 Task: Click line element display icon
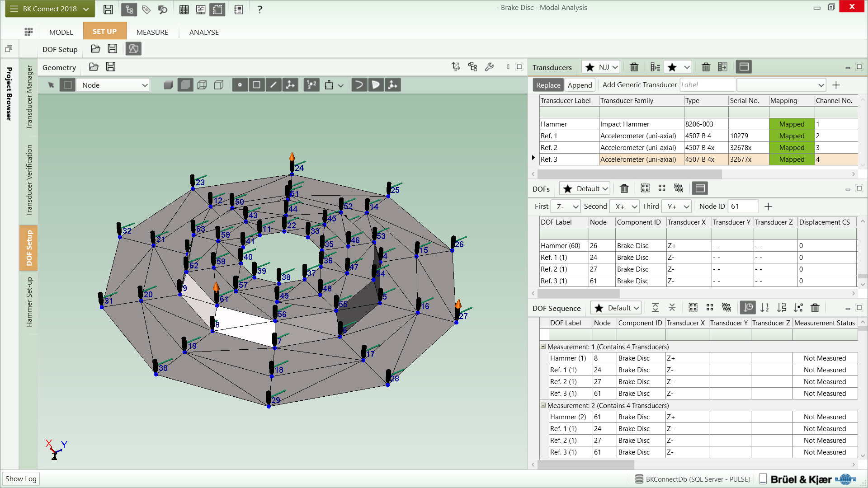tap(274, 85)
